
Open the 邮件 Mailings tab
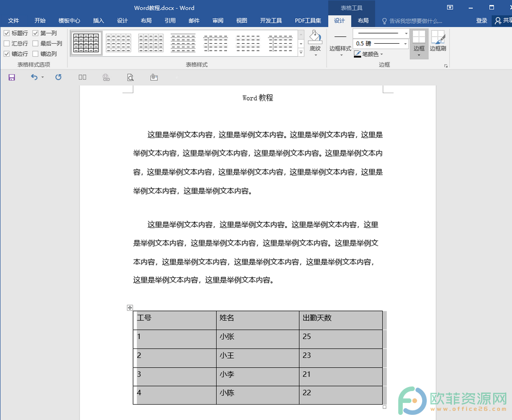tap(194, 20)
